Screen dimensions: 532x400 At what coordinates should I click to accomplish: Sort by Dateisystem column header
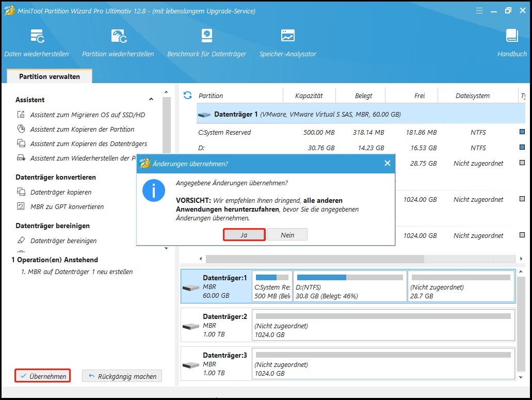click(x=473, y=95)
